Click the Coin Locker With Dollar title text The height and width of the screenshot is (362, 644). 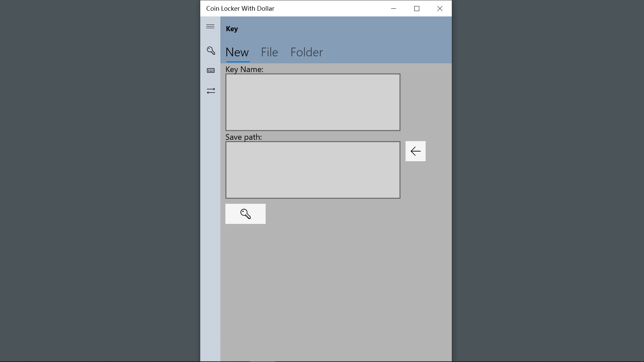(x=240, y=9)
